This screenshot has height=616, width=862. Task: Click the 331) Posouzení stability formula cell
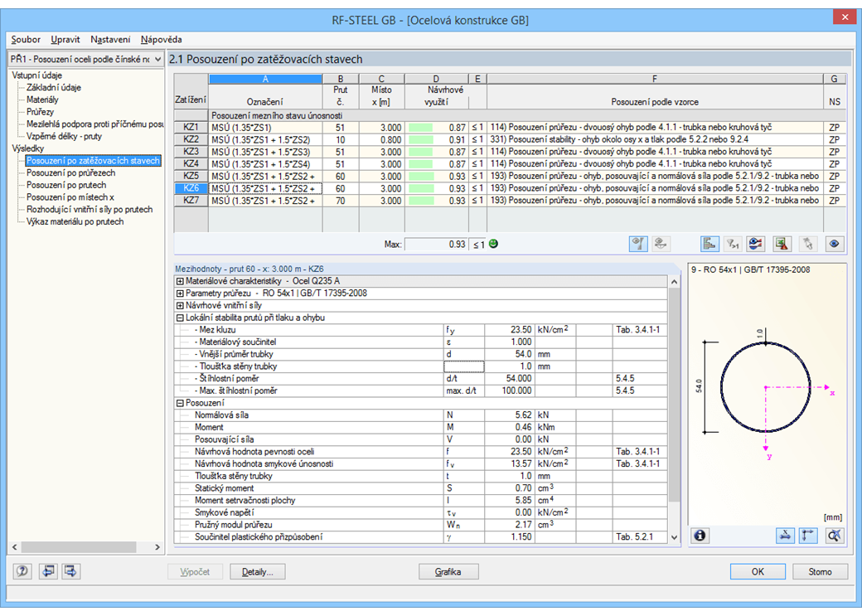click(x=655, y=140)
